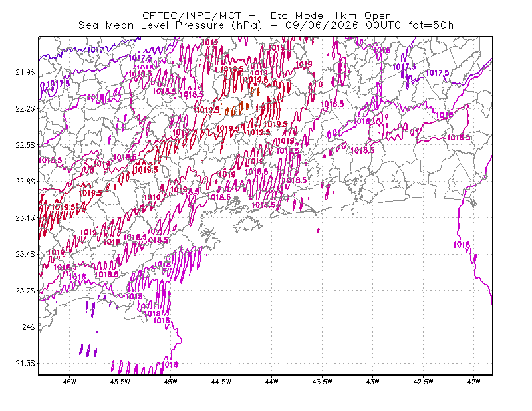Click the 23.7S latitude axis label
The height and width of the screenshot is (411, 532).
tap(25, 291)
